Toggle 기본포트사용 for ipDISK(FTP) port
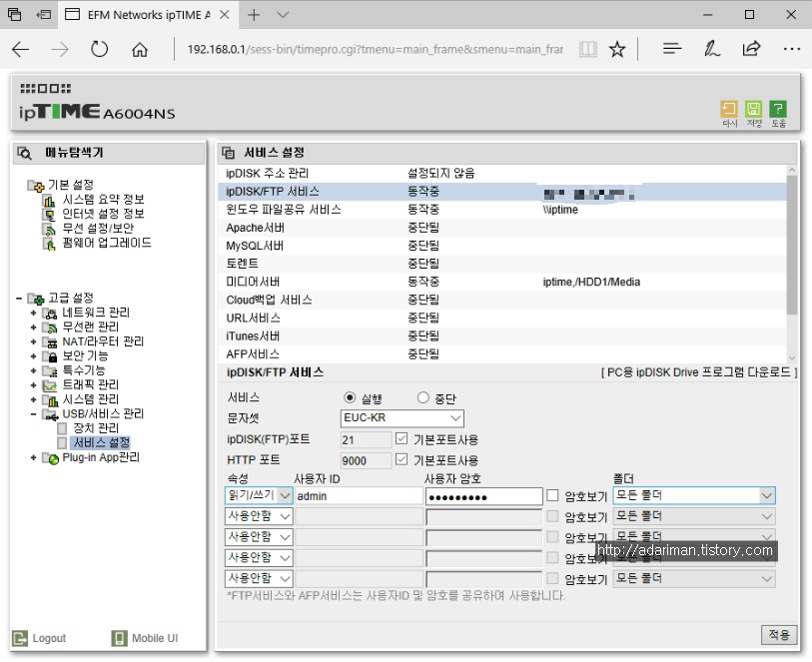The image size is (812, 662). pos(402,439)
